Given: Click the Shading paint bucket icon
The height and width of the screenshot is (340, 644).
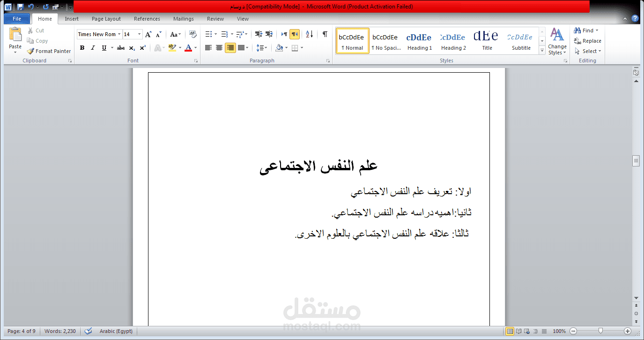Looking at the screenshot, I should pos(279,48).
